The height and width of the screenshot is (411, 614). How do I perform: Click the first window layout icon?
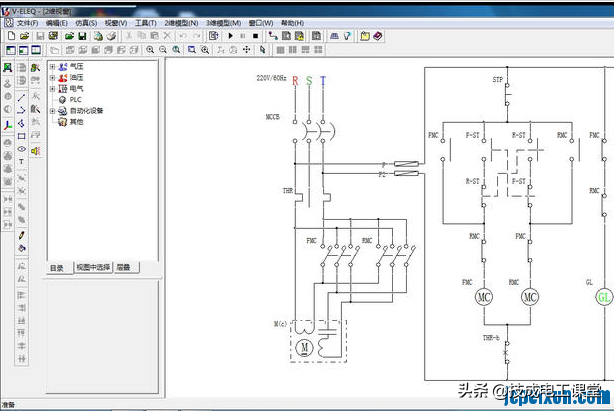tap(11, 50)
